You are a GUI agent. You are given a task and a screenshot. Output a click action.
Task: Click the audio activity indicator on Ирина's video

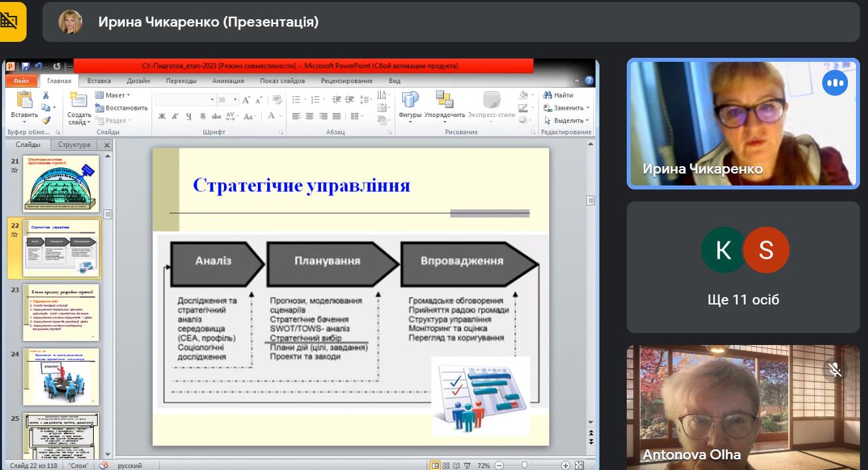tap(835, 83)
